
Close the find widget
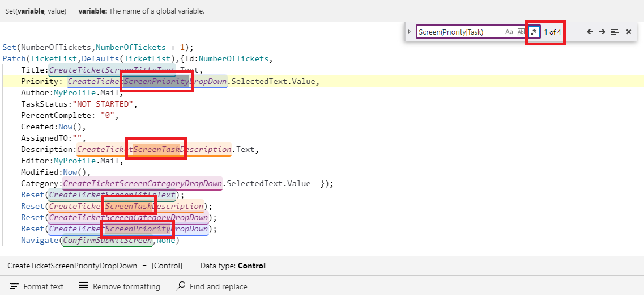pyautogui.click(x=628, y=32)
